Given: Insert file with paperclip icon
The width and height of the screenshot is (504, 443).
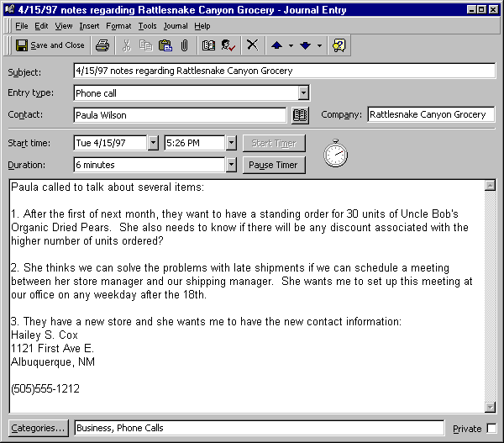Looking at the screenshot, I should 184,45.
